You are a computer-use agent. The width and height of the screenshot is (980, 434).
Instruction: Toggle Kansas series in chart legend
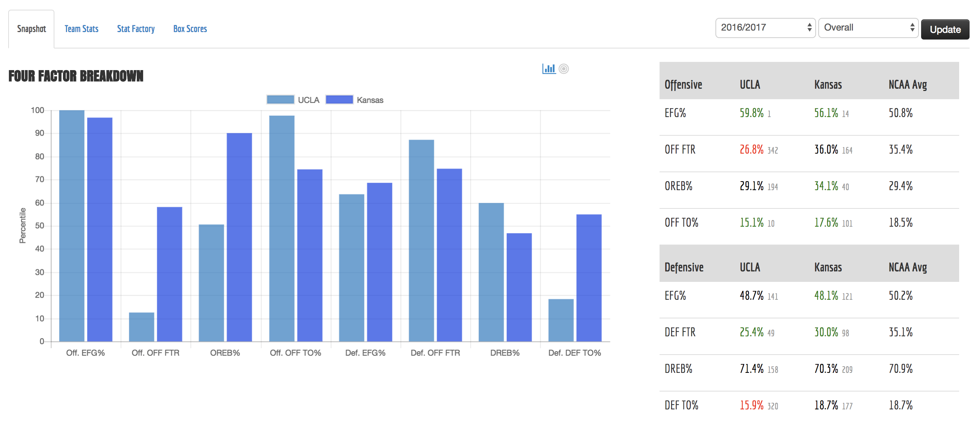(355, 100)
